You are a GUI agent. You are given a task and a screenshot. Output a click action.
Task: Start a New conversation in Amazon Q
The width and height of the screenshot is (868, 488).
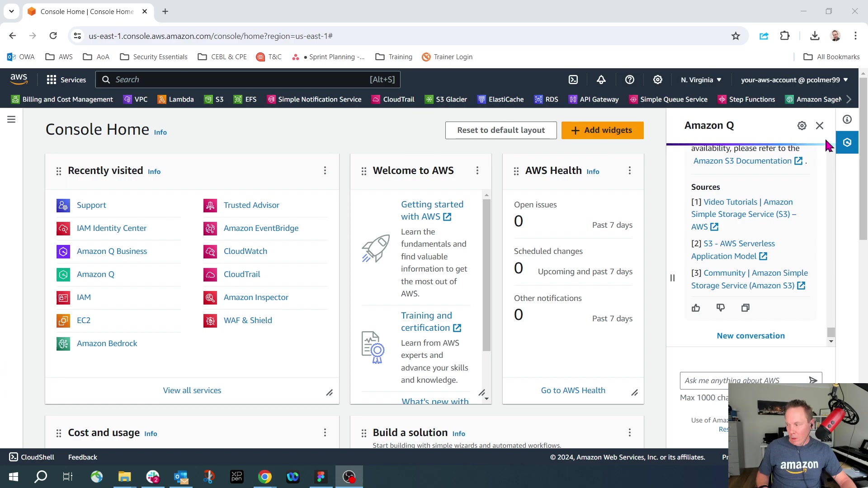click(x=750, y=336)
